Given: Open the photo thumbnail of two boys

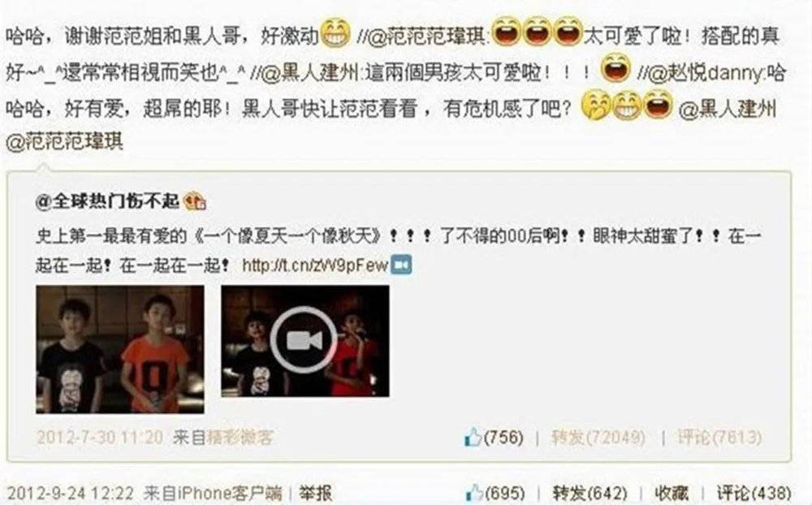Looking at the screenshot, I should [x=119, y=349].
